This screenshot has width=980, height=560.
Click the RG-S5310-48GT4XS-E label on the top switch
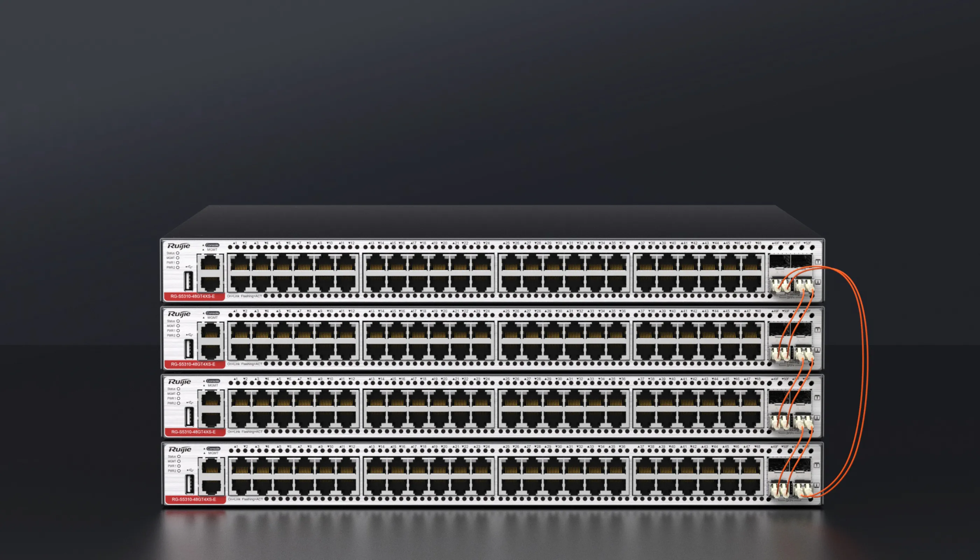pyautogui.click(x=193, y=296)
